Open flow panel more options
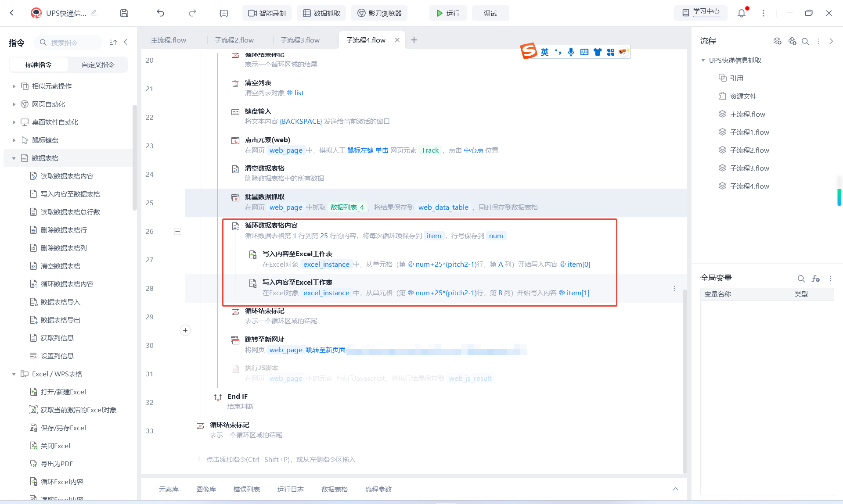The height and width of the screenshot is (504, 843). click(819, 41)
